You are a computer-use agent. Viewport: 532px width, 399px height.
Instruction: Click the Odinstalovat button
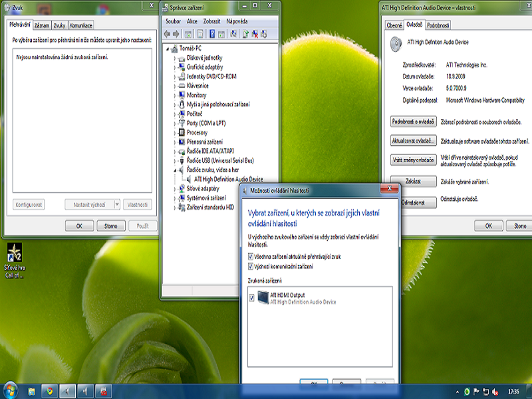coord(418,202)
